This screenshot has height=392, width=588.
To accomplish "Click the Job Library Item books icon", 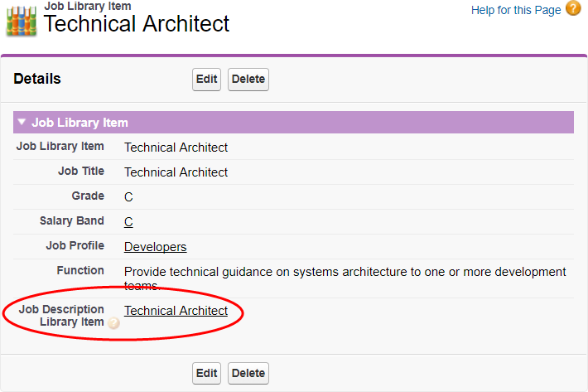I will click(21, 22).
